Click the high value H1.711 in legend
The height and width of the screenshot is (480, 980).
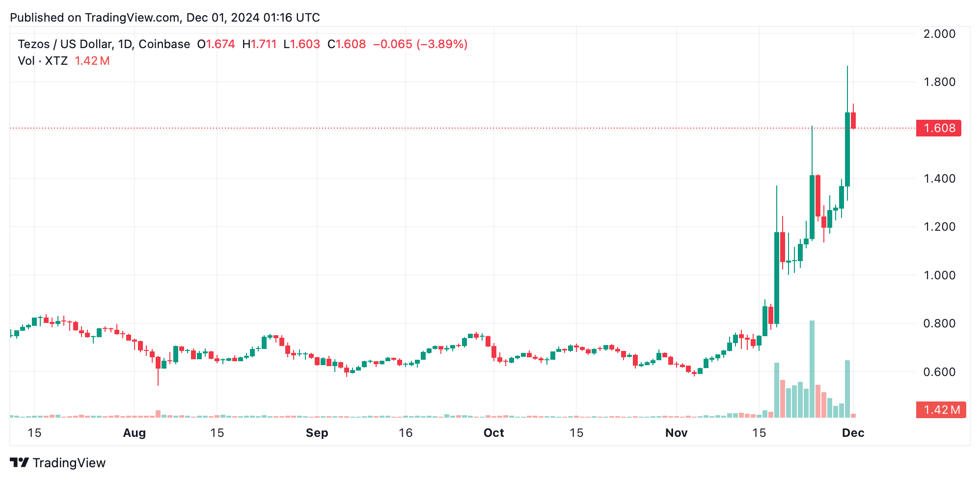259,44
